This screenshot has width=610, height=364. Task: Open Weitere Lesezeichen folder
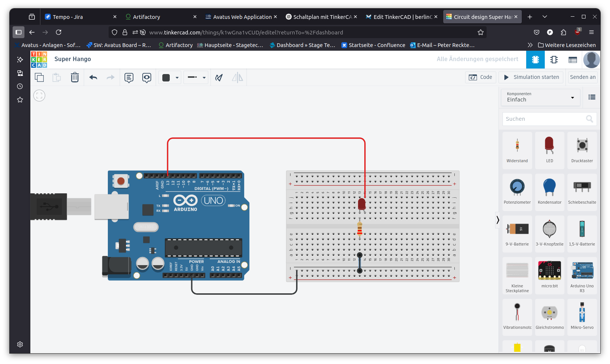pos(567,45)
